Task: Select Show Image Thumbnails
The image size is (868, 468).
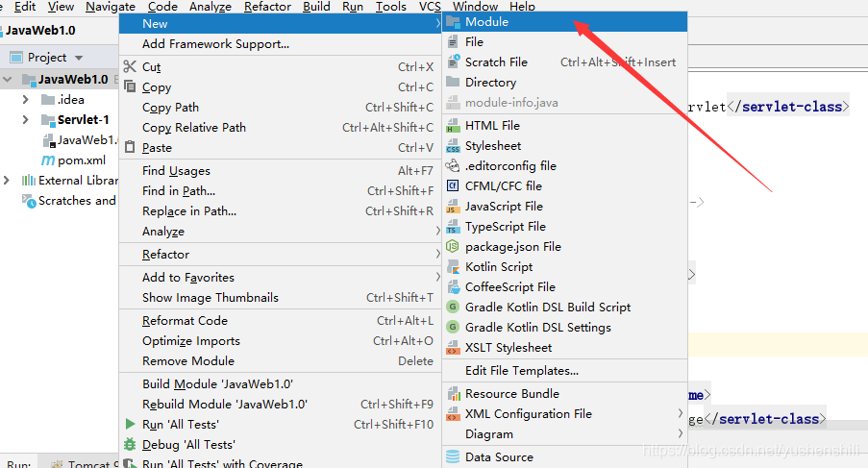Action: pos(280,298)
